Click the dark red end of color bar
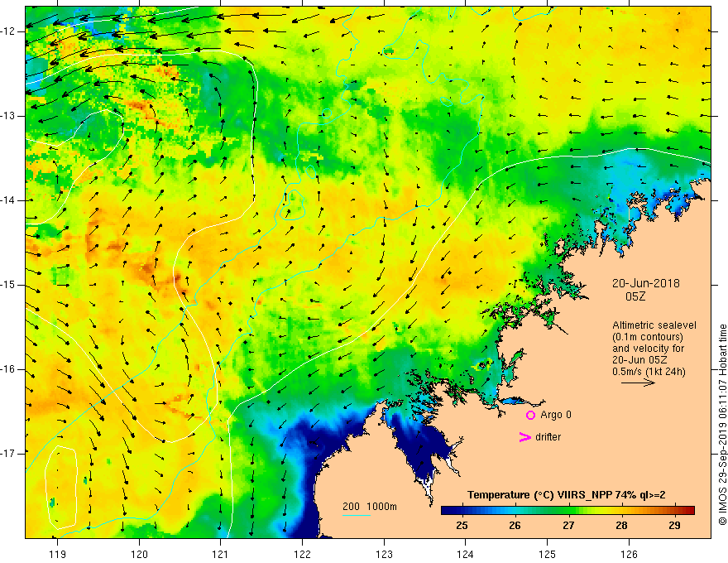Image resolution: width=728 pixels, height=563 pixels. tap(689, 510)
